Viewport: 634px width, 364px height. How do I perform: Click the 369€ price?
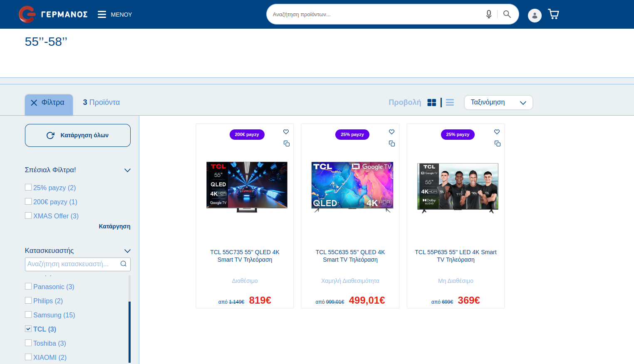[469, 300]
